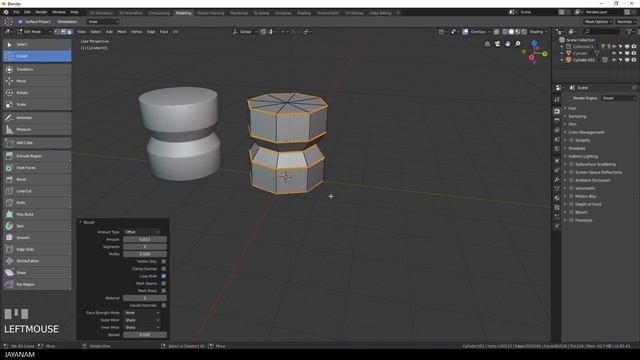Image resolution: width=640 pixels, height=360 pixels.
Task: Click the viewport zoom magnifier icon
Action: coord(518,44)
